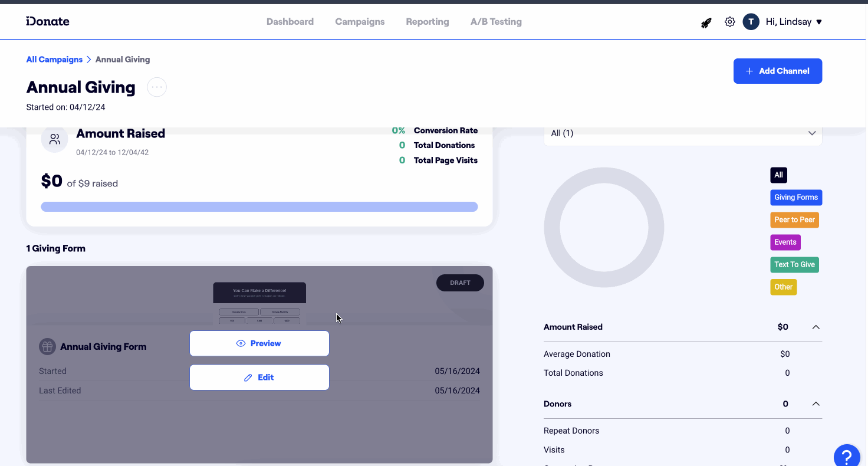Collapse the Donors stats section
This screenshot has height=466, width=868.
click(x=816, y=403)
